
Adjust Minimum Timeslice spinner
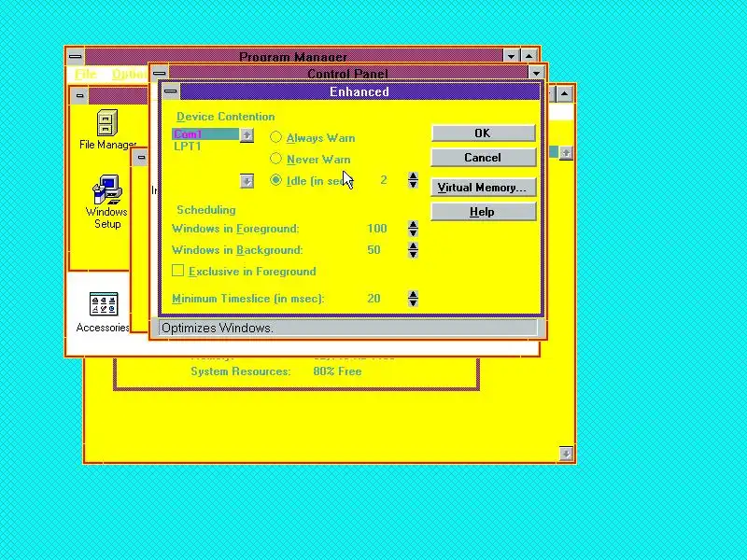tap(413, 299)
